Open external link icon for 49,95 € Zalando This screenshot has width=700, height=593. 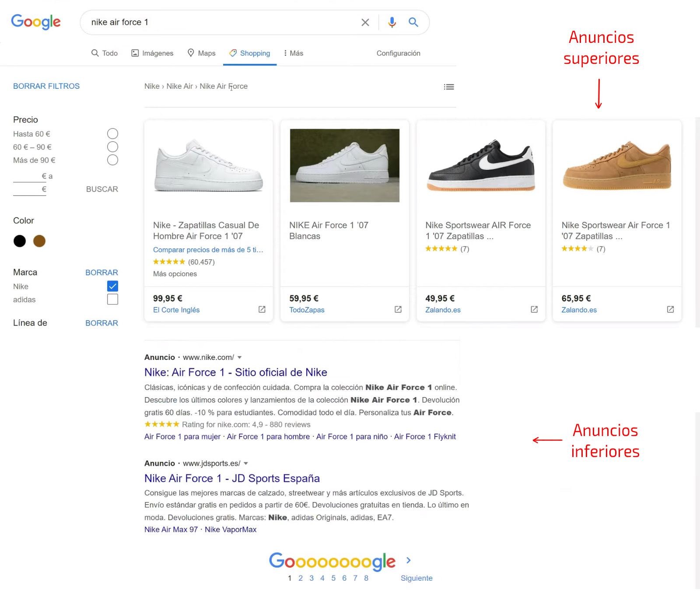click(534, 309)
